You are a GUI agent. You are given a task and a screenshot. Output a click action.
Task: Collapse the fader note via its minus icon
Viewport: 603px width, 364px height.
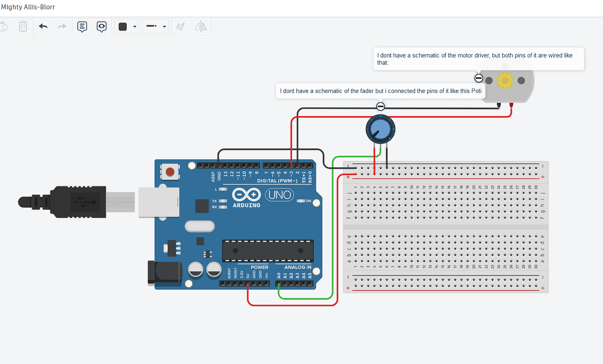[x=381, y=106]
